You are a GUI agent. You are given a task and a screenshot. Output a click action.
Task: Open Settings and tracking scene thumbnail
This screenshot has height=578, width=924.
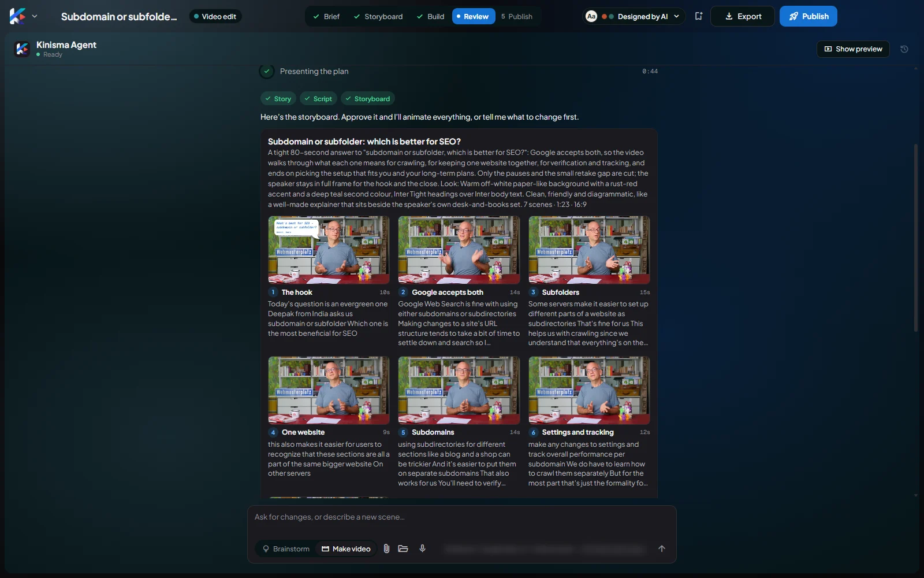pos(589,390)
